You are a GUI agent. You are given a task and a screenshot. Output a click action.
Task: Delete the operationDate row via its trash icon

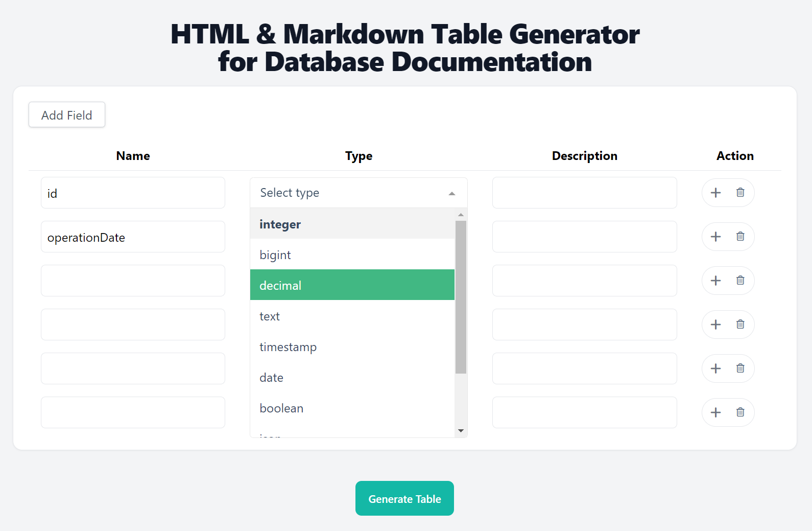point(740,237)
